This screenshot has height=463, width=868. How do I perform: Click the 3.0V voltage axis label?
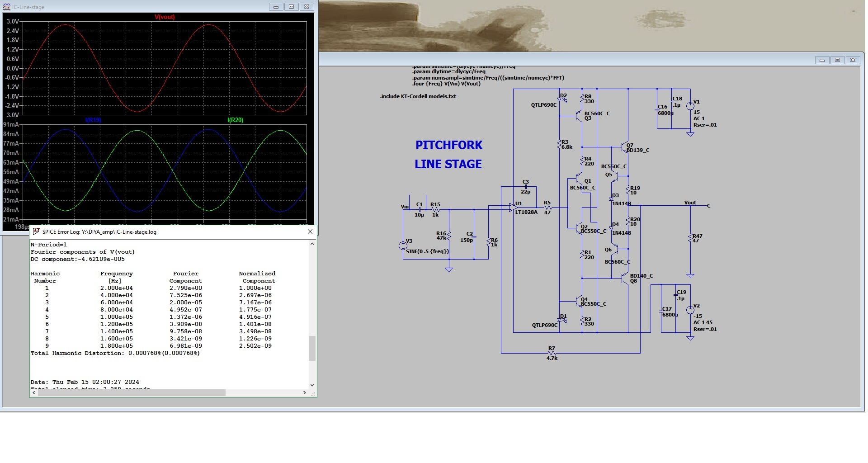click(x=13, y=21)
